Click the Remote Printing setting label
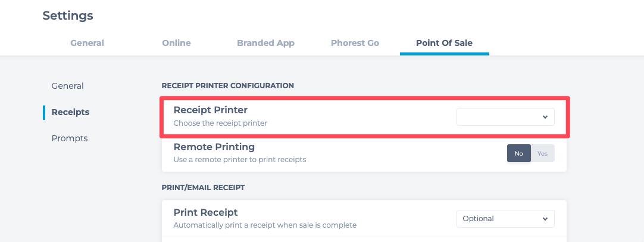 214,147
